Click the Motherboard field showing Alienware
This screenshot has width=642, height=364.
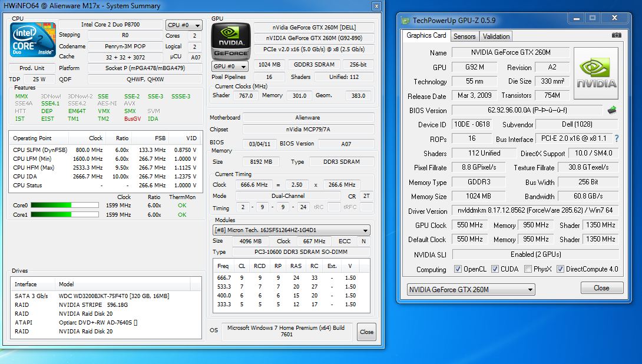coord(308,118)
